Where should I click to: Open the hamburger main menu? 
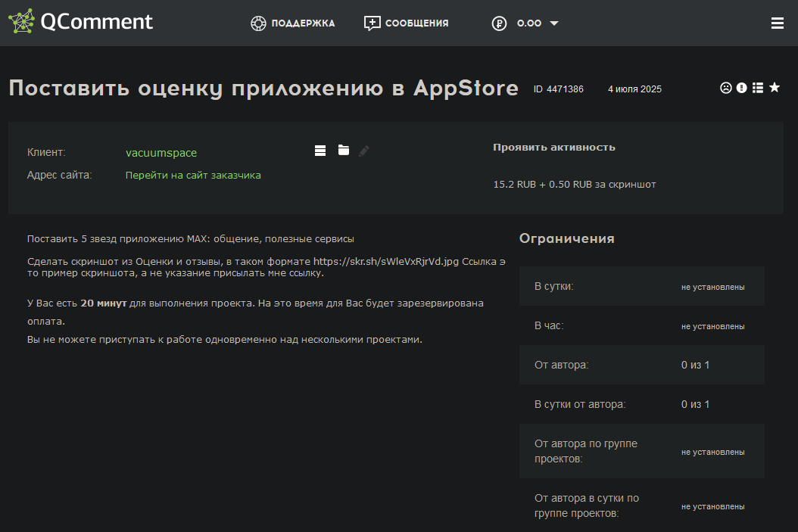tap(777, 23)
